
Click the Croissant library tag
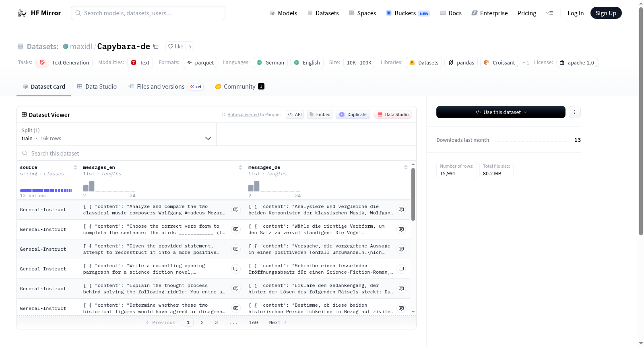tap(500, 62)
